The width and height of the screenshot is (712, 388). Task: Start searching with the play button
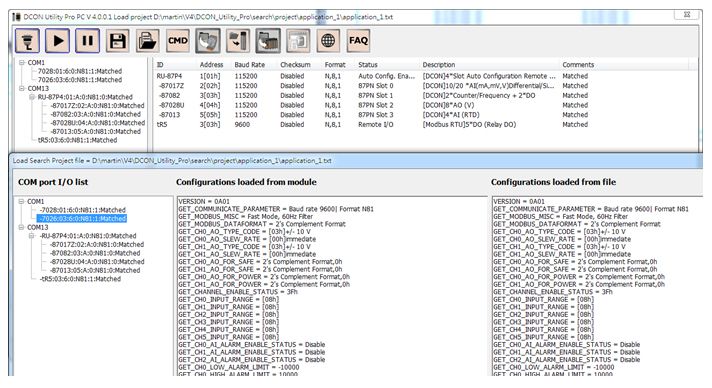pos(58,41)
